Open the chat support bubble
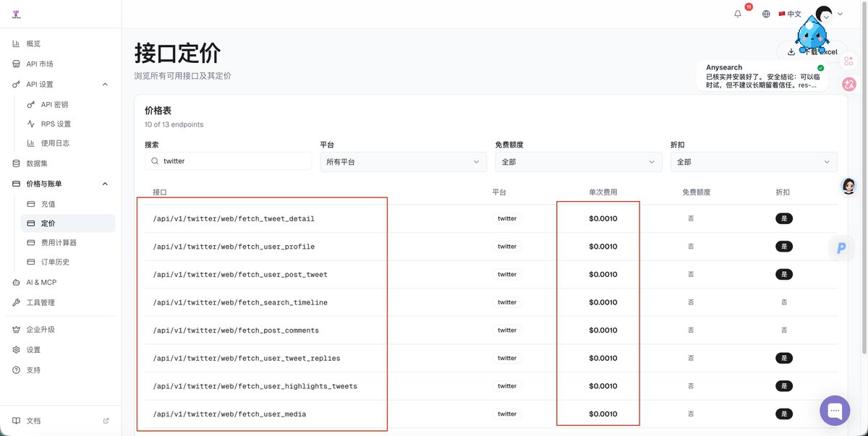 click(835, 411)
